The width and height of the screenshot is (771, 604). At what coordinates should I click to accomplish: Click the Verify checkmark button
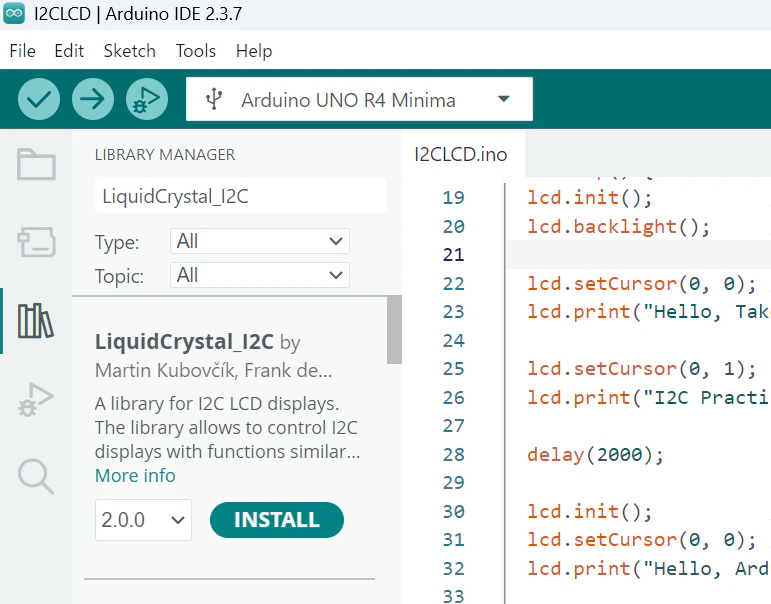pyautogui.click(x=39, y=99)
